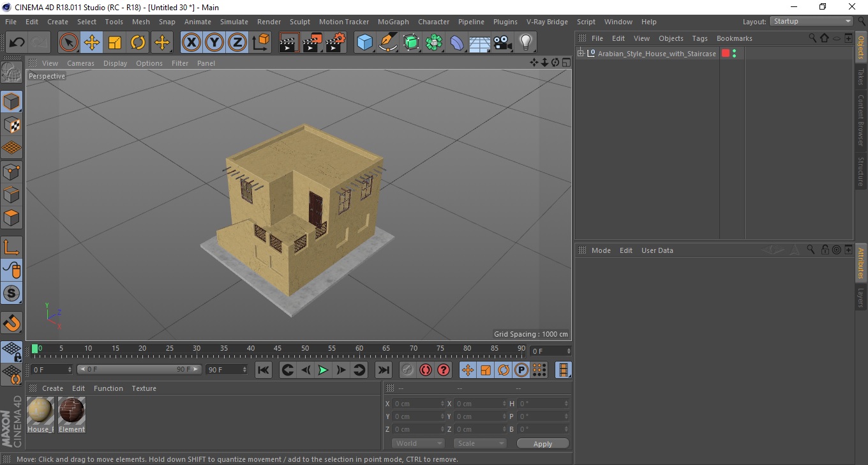Click the red layer color swatch
868x465 pixels.
pos(725,54)
